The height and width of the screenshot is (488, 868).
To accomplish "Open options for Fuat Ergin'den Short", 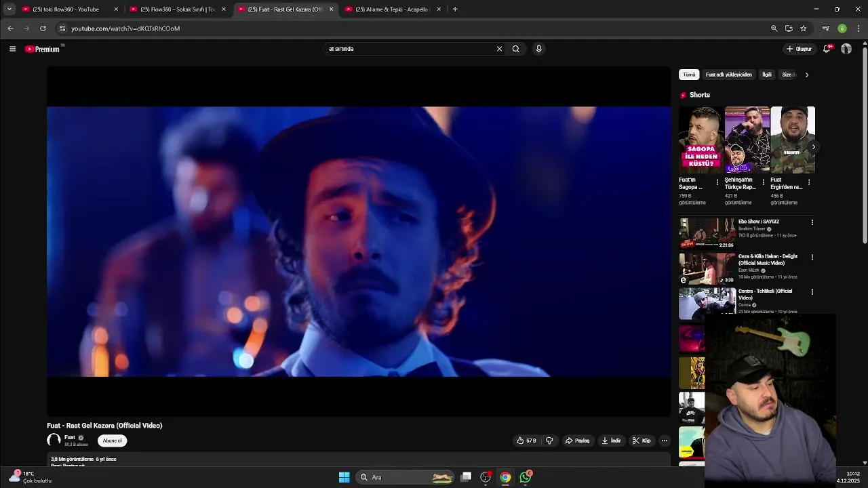I will [809, 182].
